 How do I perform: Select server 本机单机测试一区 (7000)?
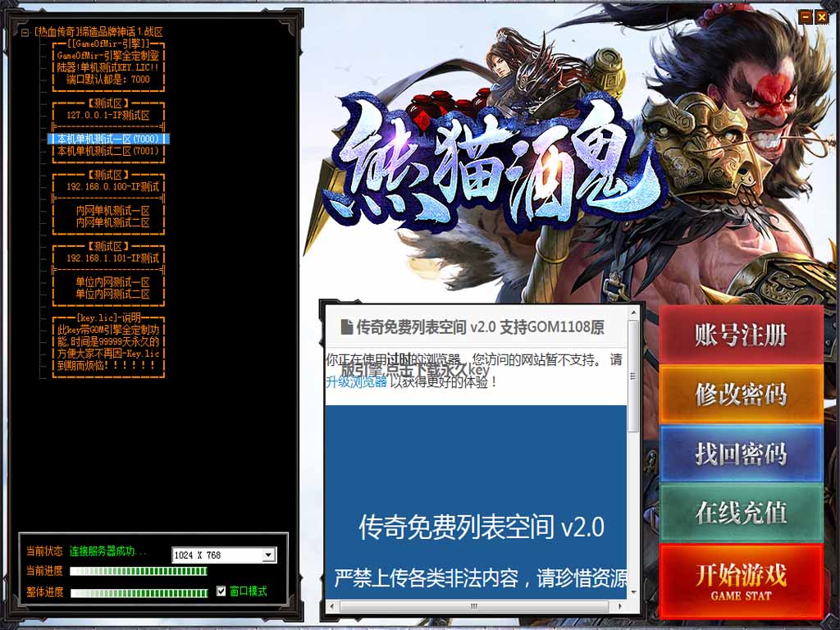(x=108, y=139)
